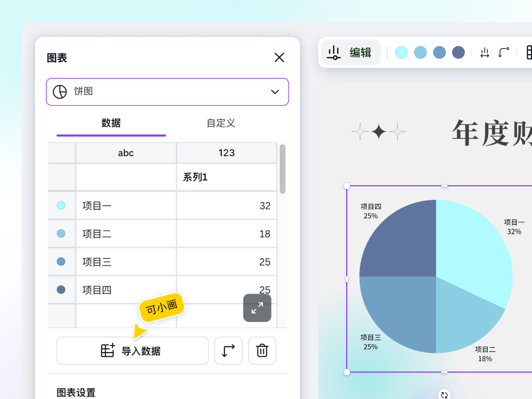The image size is (532, 399).
Task: Click the 项目一 label cell
Action: 126,206
